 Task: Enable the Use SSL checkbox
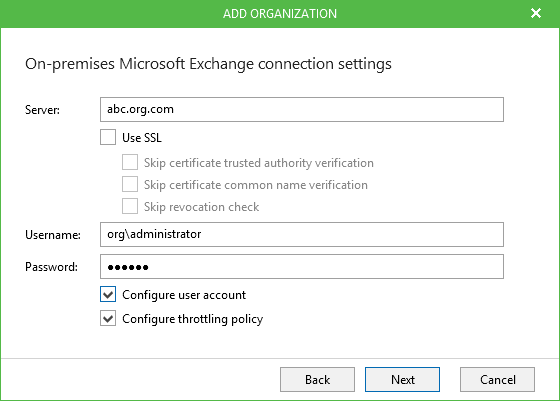click(108, 137)
